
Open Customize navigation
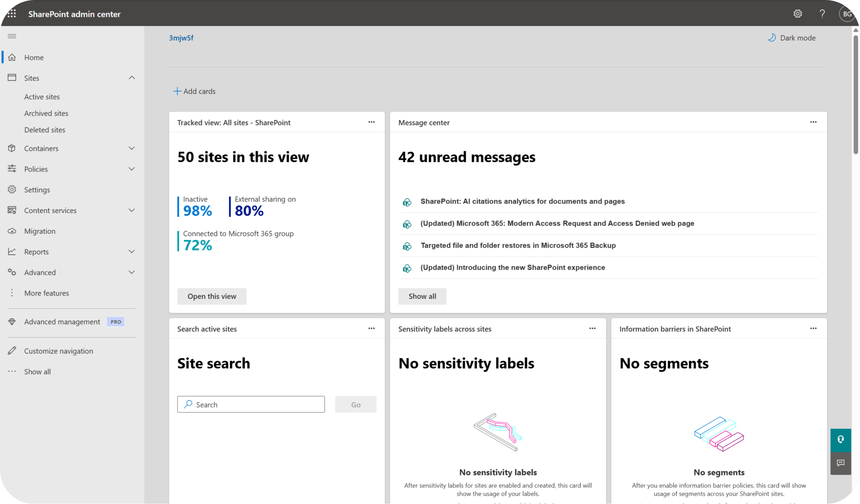pos(58,351)
